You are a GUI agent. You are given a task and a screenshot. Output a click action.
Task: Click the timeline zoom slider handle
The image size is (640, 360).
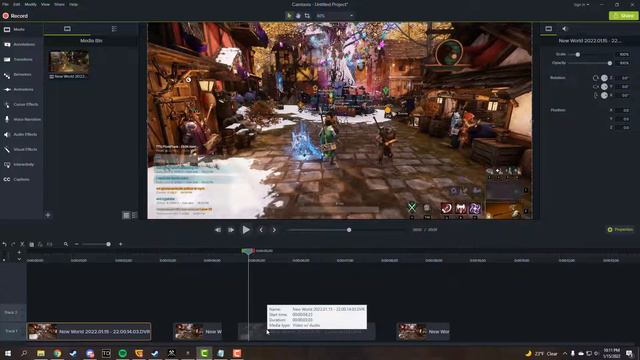click(108, 244)
